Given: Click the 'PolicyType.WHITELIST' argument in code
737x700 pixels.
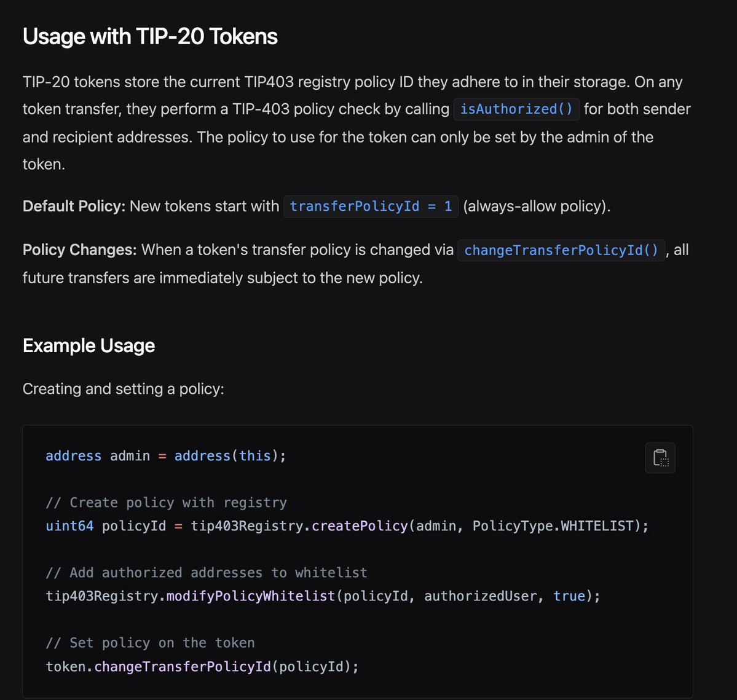Looking at the screenshot, I should (x=553, y=526).
